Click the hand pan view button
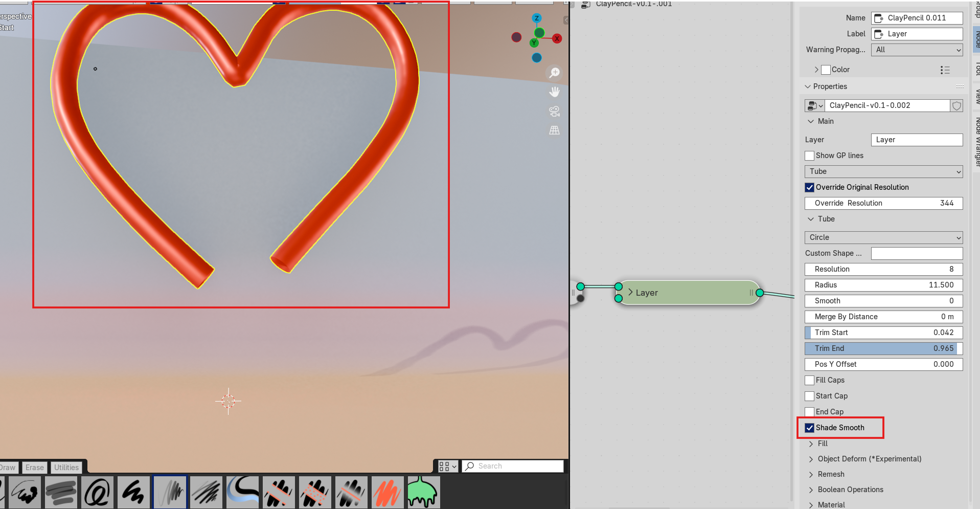The height and width of the screenshot is (509, 980). click(x=554, y=92)
